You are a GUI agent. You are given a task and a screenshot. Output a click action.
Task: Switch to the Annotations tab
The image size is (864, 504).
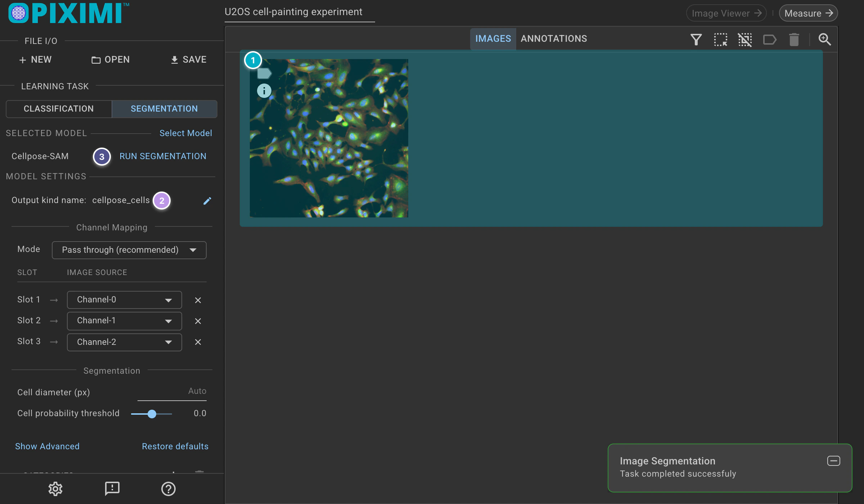click(x=554, y=39)
